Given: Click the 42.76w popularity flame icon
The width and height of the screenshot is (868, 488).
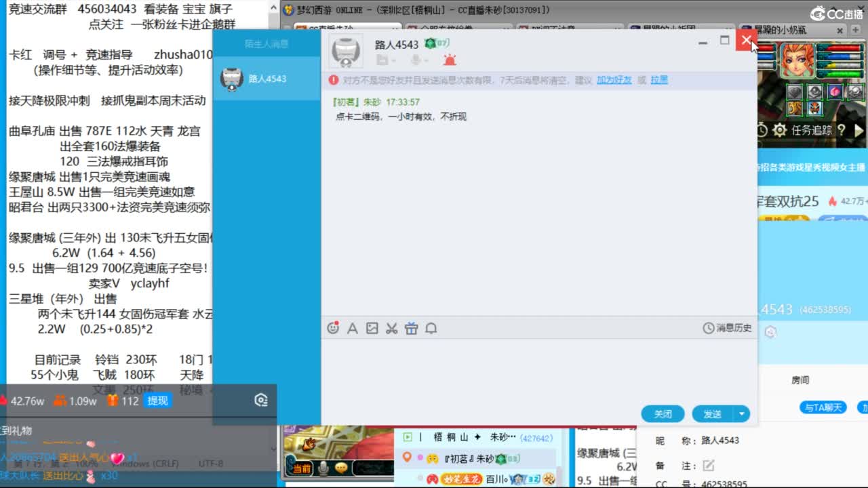Looking at the screenshot, I should tap(4, 401).
